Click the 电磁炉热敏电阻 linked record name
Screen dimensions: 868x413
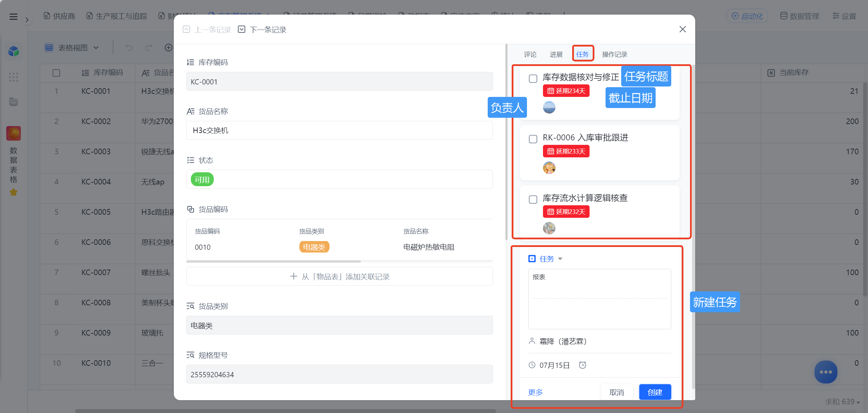(x=429, y=247)
